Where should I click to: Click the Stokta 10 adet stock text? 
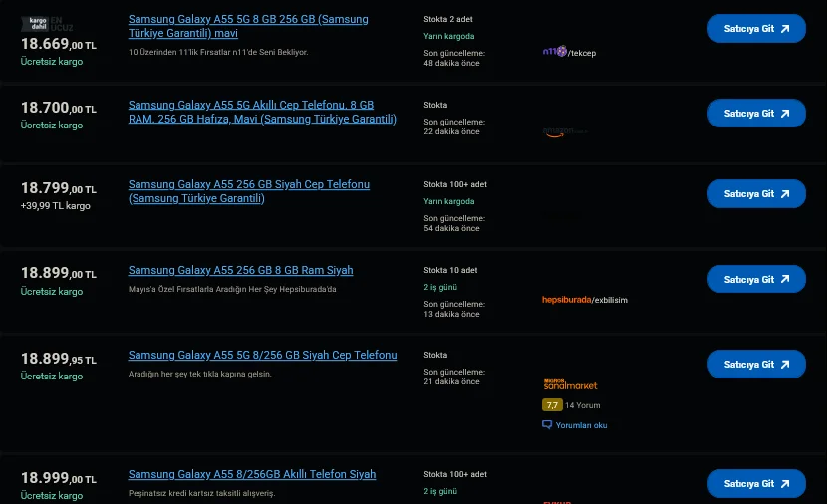coord(450,270)
